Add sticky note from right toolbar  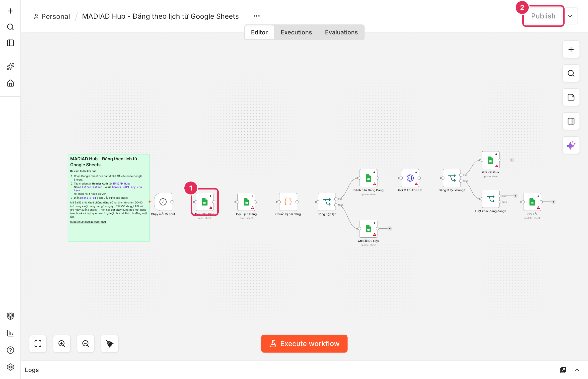click(x=571, y=97)
